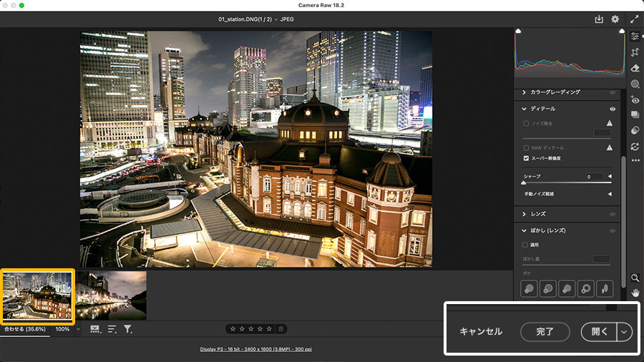The image size is (644, 362).
Task: Uncheck the スーパー解像度 checkbox
Action: 526,158
